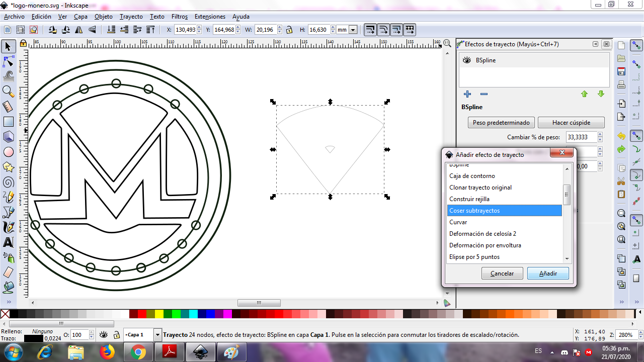Select the Star polygon tool
The width and height of the screenshot is (644, 362).
pos(8,167)
